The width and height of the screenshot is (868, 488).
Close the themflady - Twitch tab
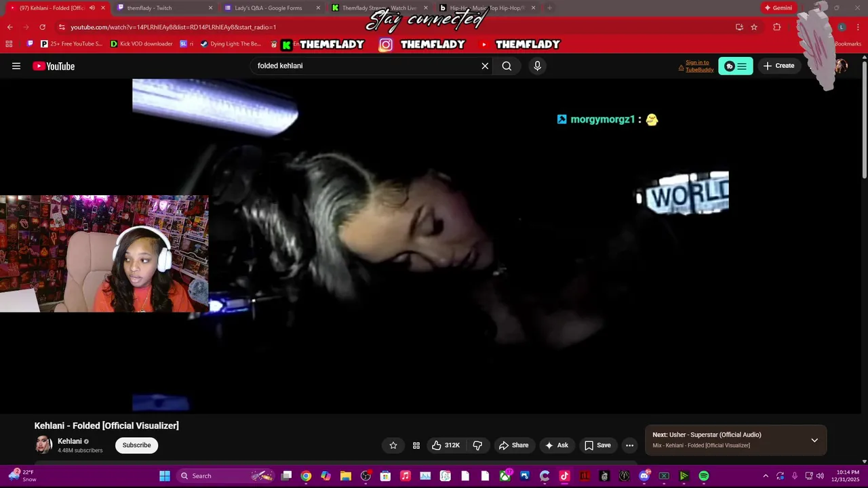[210, 8]
